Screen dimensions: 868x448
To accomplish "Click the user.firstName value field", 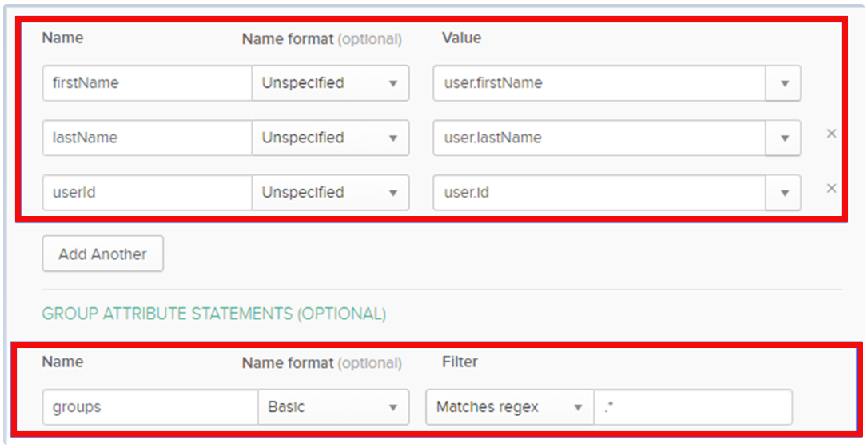I will tap(599, 83).
